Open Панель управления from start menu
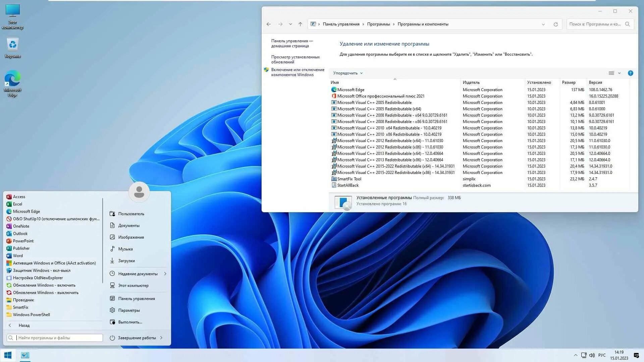The width and height of the screenshot is (644, 362). click(x=136, y=299)
